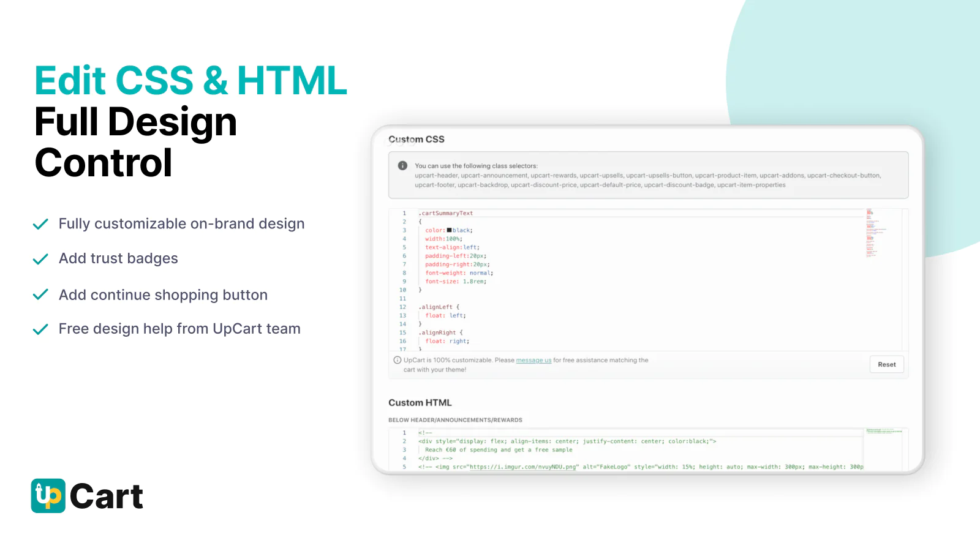Click the black color swatch in CSS editor

(449, 230)
